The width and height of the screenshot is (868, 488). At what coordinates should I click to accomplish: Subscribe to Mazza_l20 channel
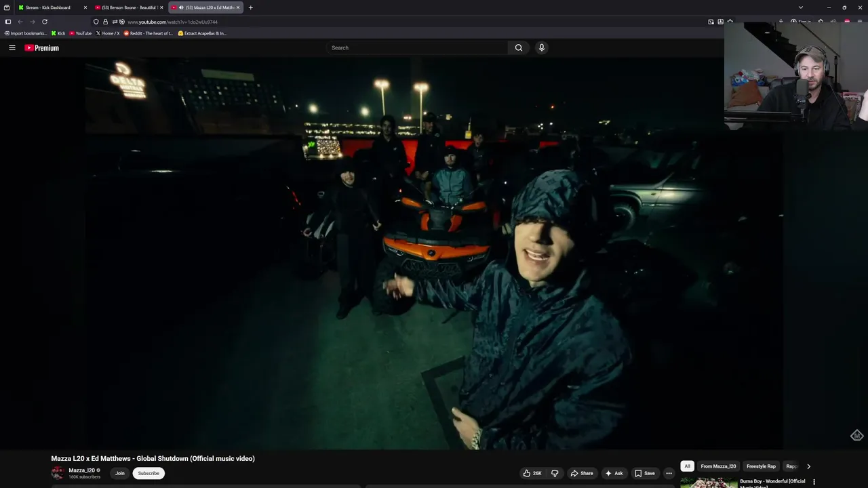point(149,473)
